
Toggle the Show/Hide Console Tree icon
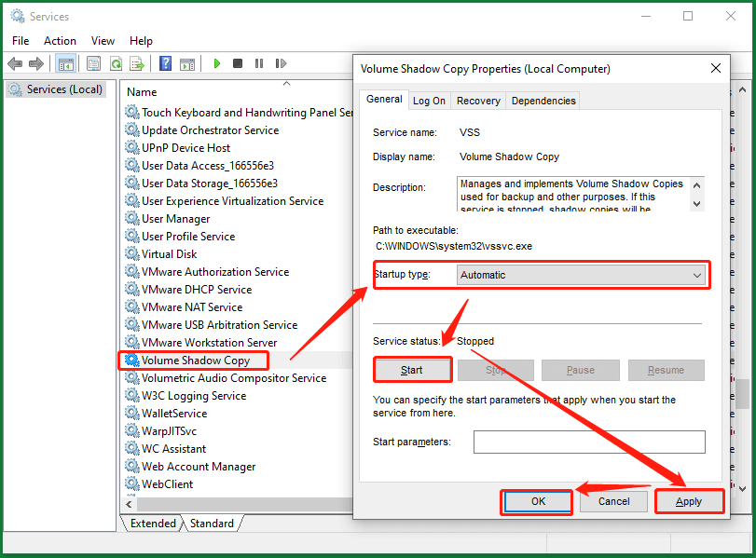point(65,63)
